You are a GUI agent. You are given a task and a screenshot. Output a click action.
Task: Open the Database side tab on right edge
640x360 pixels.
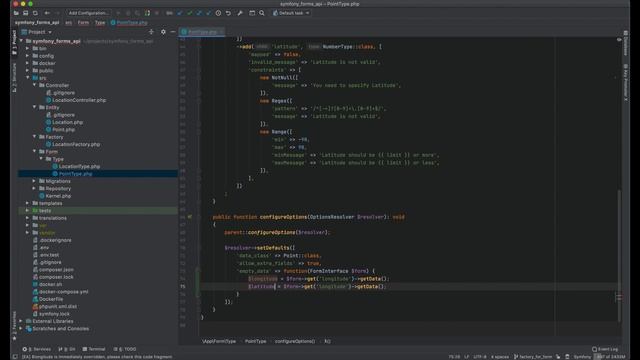[x=626, y=43]
